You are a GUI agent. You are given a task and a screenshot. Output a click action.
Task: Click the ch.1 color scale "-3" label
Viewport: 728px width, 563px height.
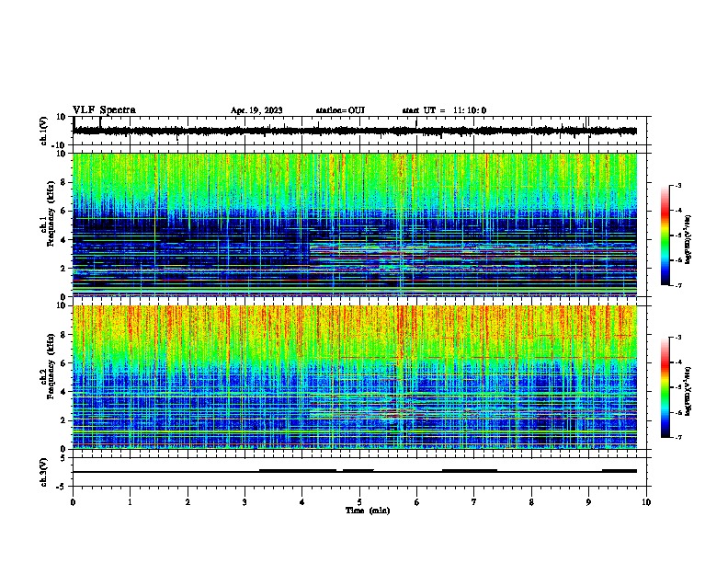click(x=678, y=185)
